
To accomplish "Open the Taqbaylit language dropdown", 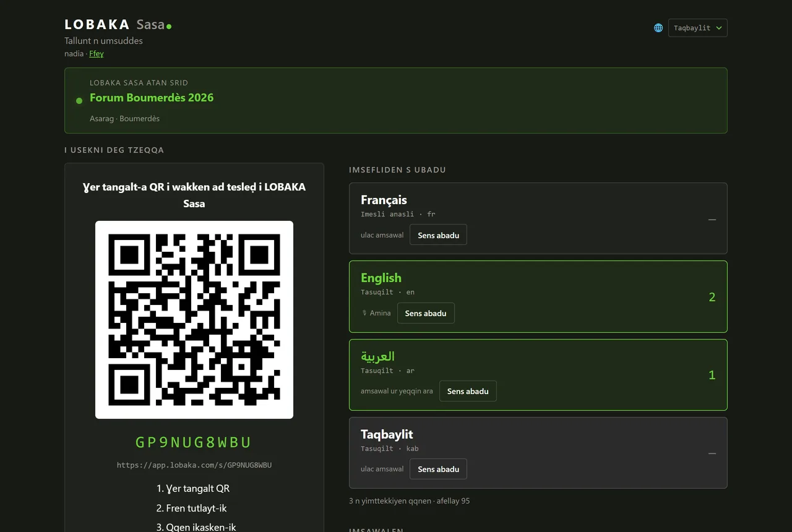I will tap(697, 28).
